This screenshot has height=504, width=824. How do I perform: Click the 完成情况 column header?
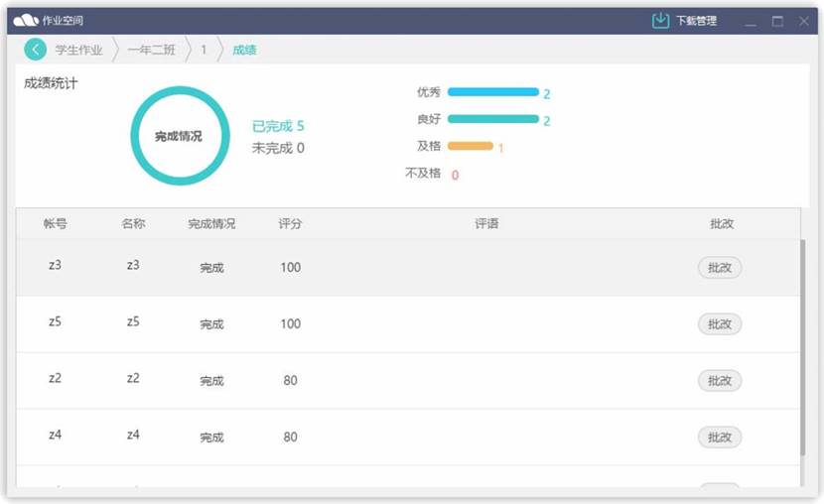[x=211, y=224]
